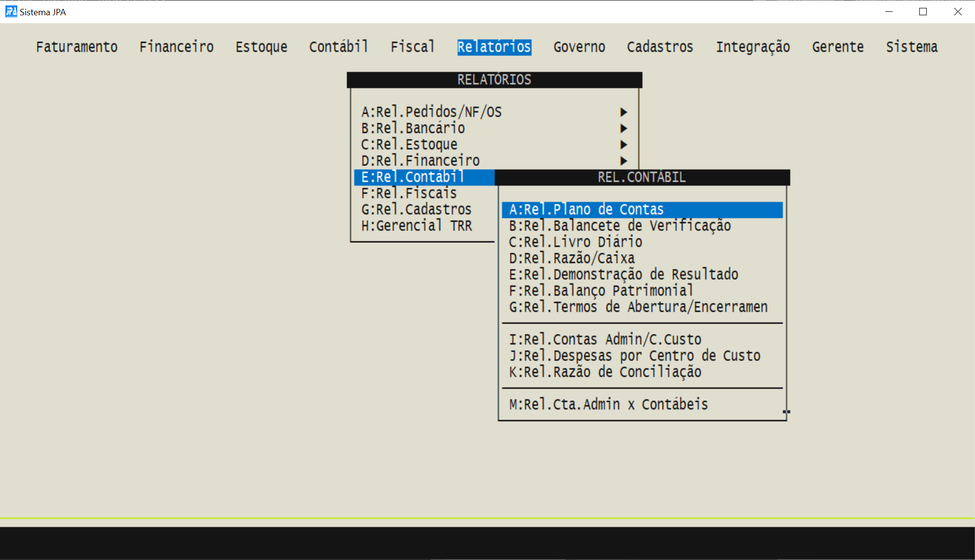Select Rel.Cta.Admin x Contábeis entry
The image size is (975, 560).
tap(608, 405)
